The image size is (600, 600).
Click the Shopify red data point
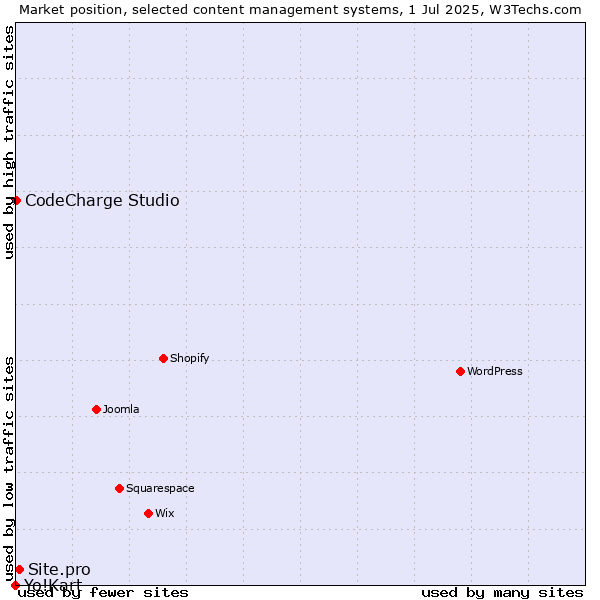click(163, 359)
